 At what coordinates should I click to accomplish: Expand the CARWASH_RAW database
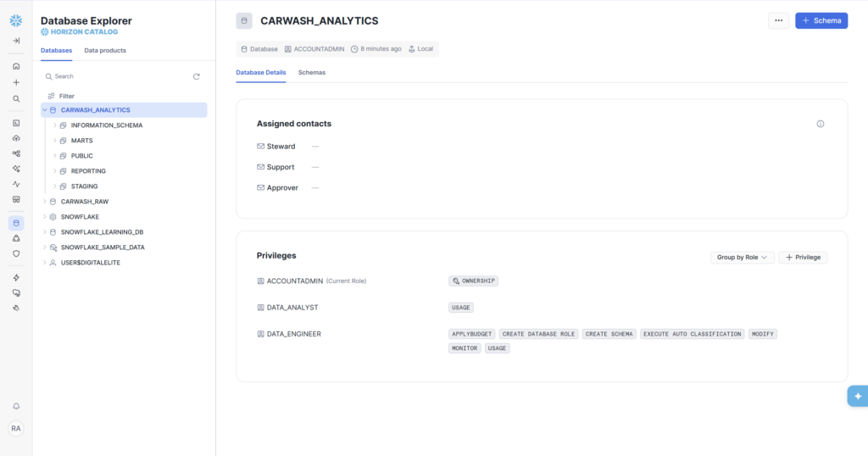[45, 202]
